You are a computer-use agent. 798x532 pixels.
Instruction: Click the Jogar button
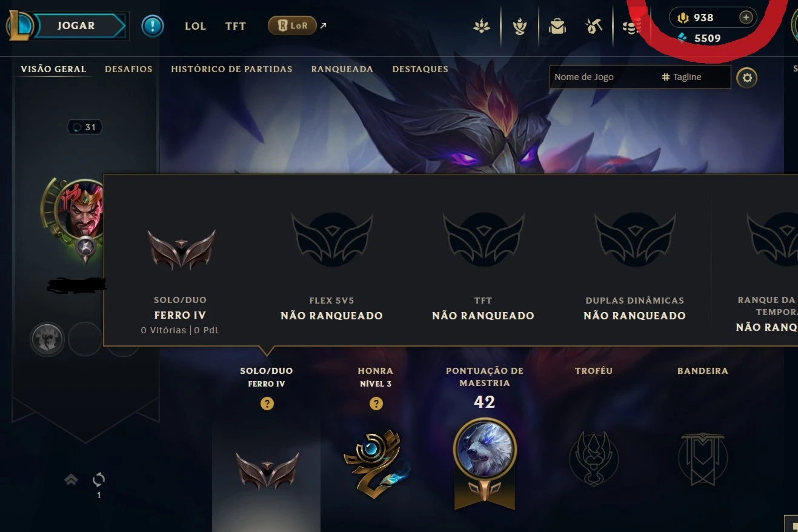[76, 26]
